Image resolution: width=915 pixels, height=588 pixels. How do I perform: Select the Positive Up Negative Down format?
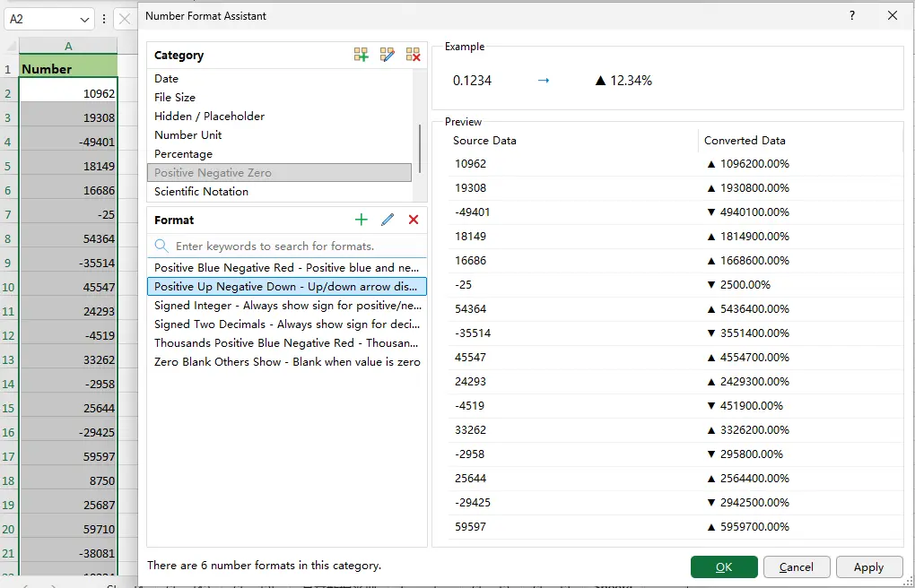point(286,287)
